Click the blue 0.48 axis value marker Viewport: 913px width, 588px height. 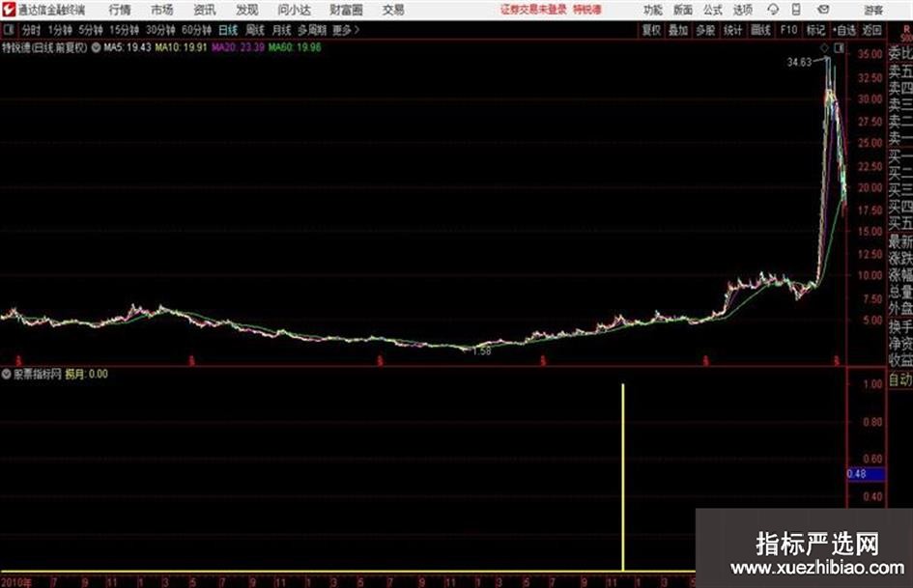867,474
